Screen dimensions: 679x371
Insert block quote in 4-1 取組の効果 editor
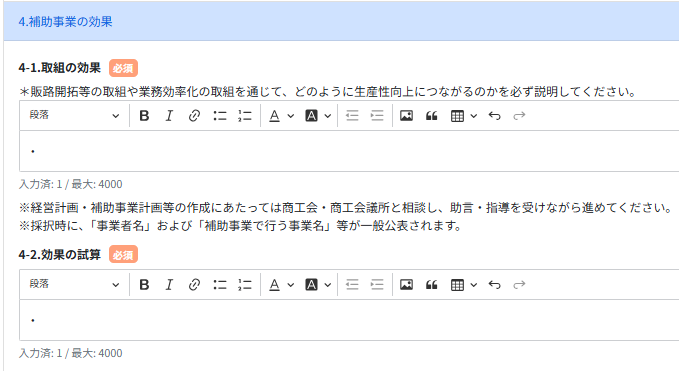[x=431, y=116]
